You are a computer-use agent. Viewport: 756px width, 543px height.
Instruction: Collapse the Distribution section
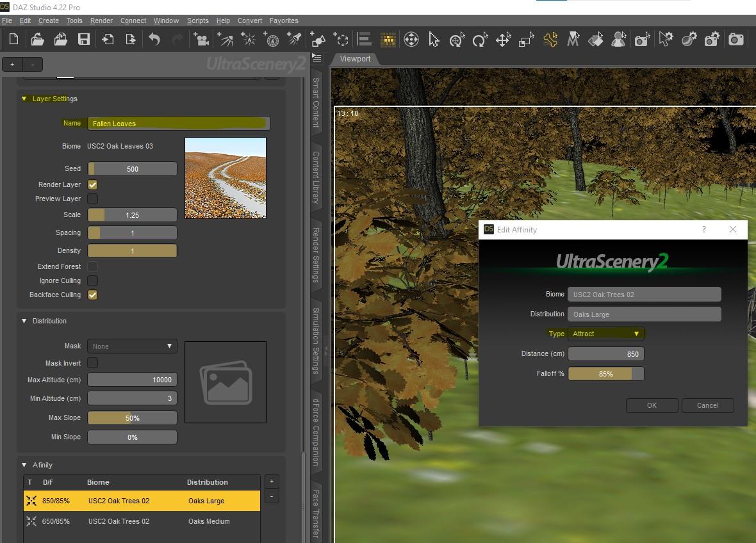24,321
